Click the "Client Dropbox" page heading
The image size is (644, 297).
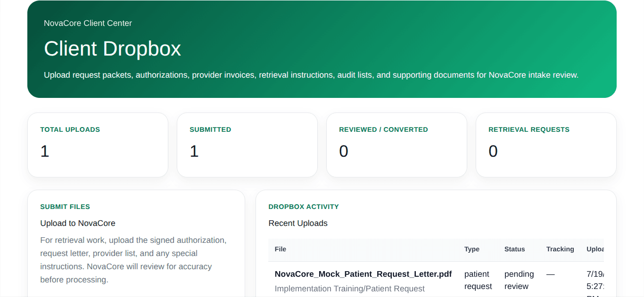[112, 48]
